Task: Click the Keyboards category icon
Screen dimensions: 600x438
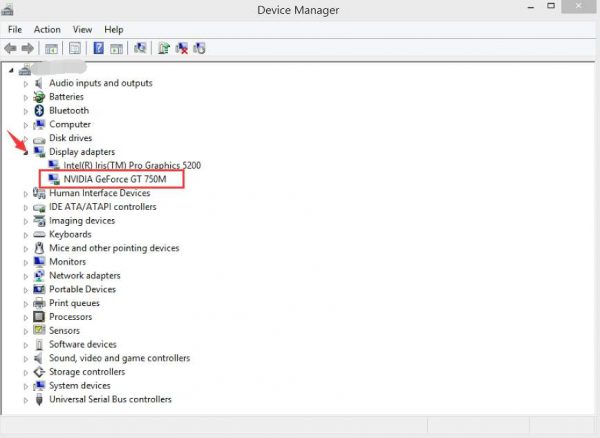Action: coord(39,234)
